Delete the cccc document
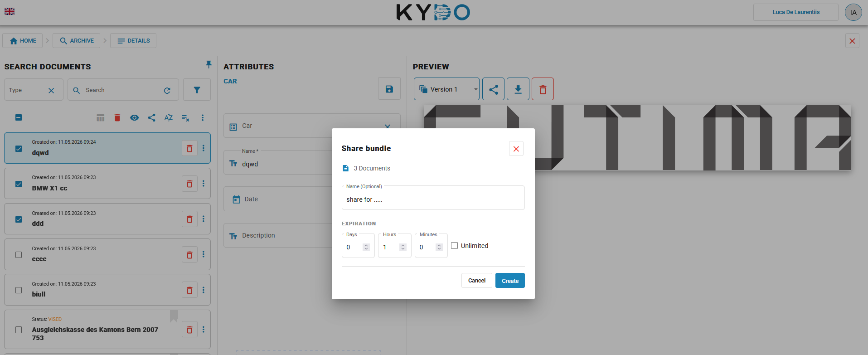Screen dimensions: 868x355 pos(189,254)
